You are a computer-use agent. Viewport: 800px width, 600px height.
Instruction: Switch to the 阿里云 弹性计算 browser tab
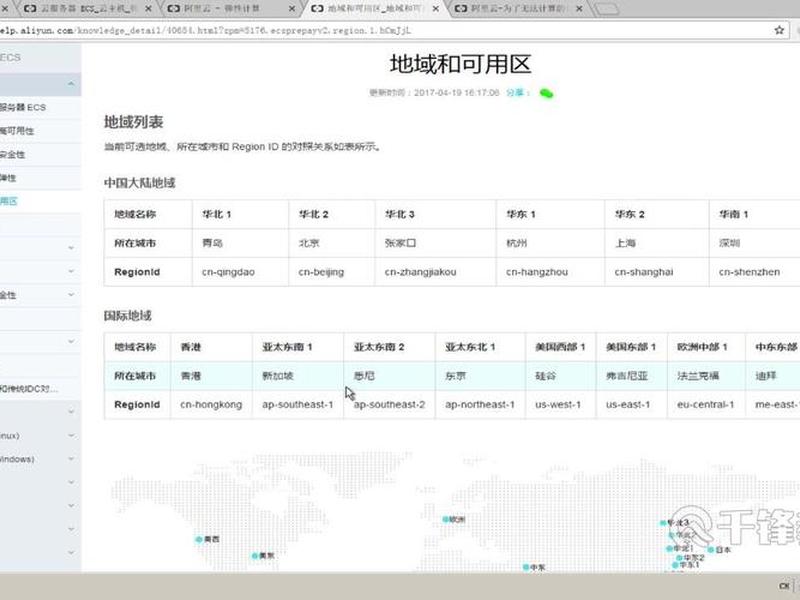(230, 8)
